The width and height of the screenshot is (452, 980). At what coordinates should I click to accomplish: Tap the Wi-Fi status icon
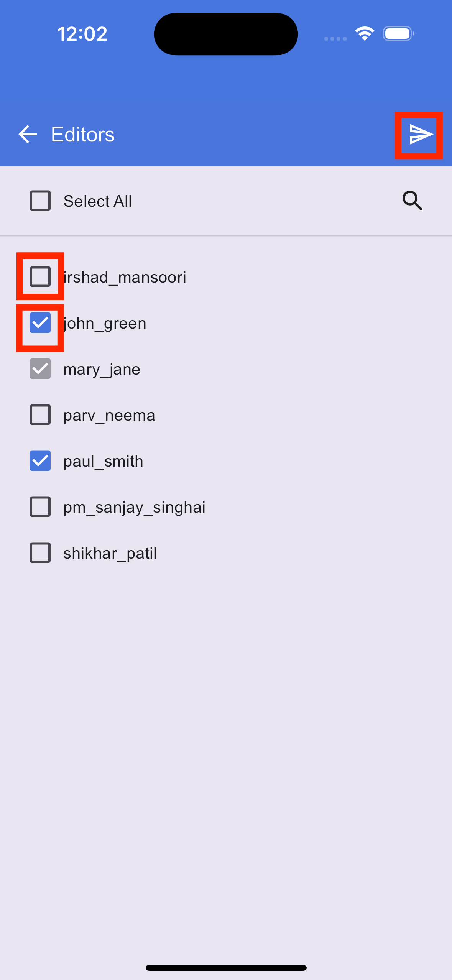(x=365, y=34)
